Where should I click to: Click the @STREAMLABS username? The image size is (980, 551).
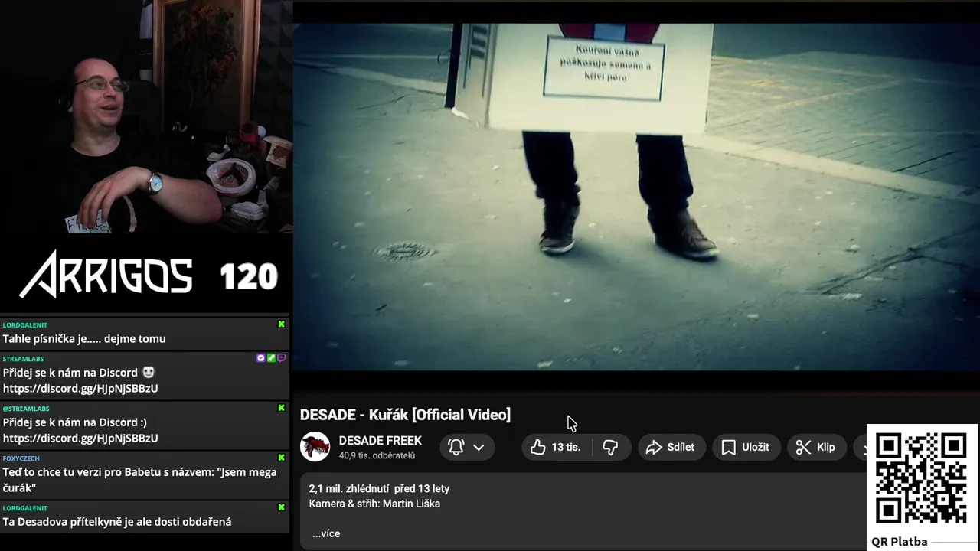[26, 409]
